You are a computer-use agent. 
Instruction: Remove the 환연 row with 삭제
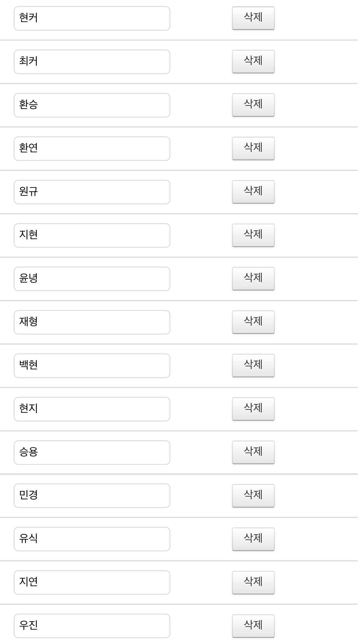(253, 148)
